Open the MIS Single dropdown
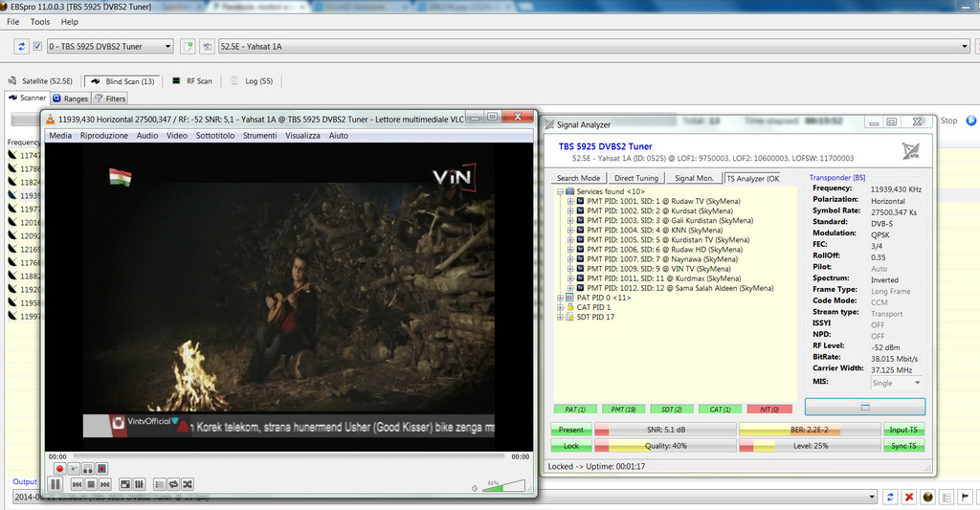Viewport: 980px width, 510px height. tap(896, 383)
